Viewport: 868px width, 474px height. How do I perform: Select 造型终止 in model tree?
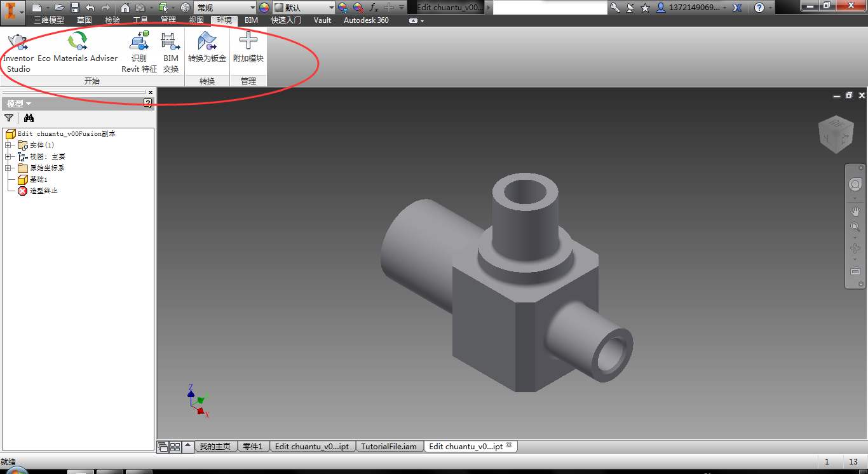tap(38, 191)
